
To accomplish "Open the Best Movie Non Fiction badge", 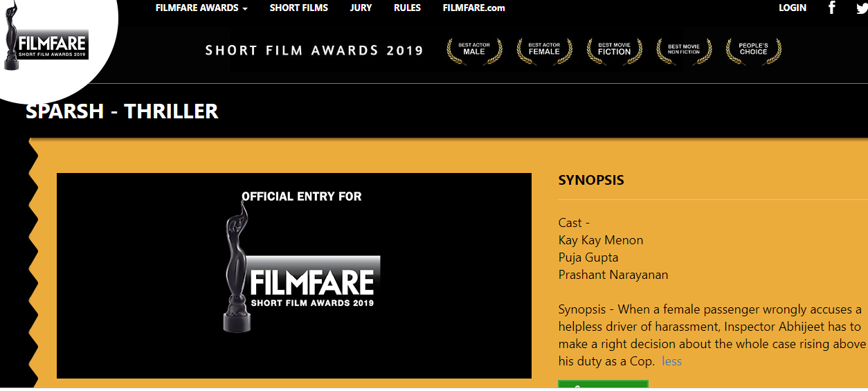I will (x=684, y=50).
